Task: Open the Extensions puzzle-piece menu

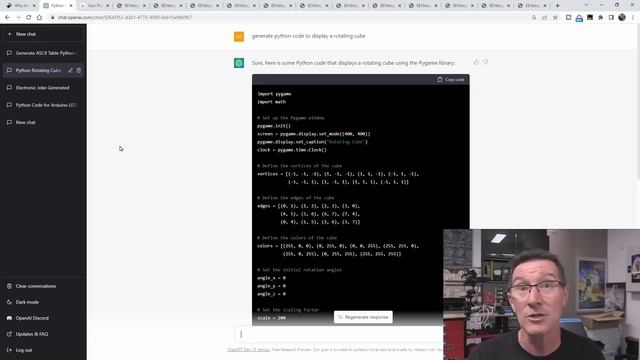Action: click(600, 18)
